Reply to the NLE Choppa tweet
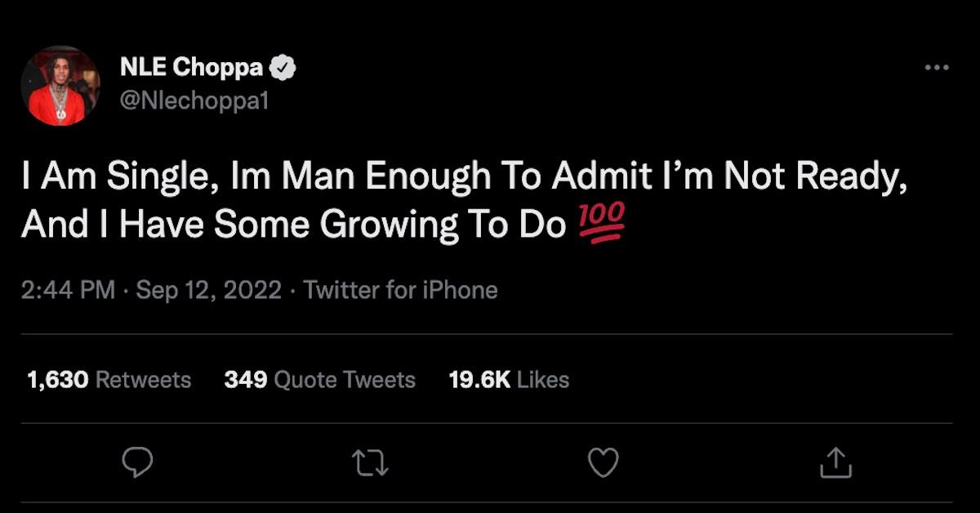This screenshot has height=513, width=980. coord(137,462)
